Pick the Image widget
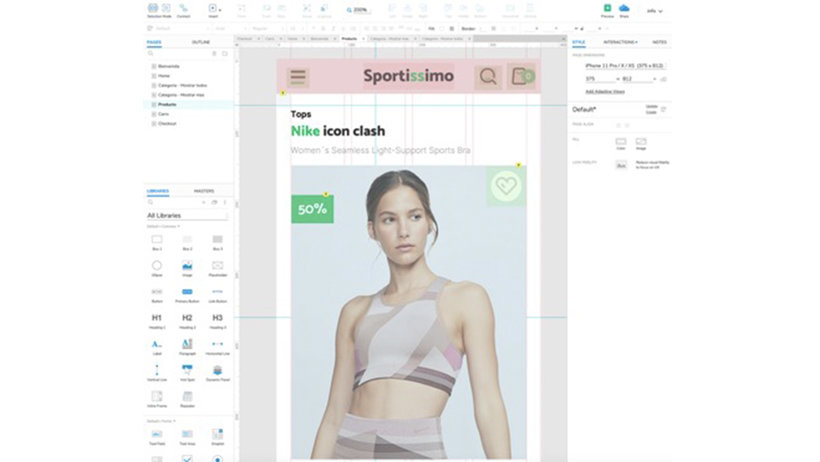Screen dimensions: 820x462 tap(187, 268)
